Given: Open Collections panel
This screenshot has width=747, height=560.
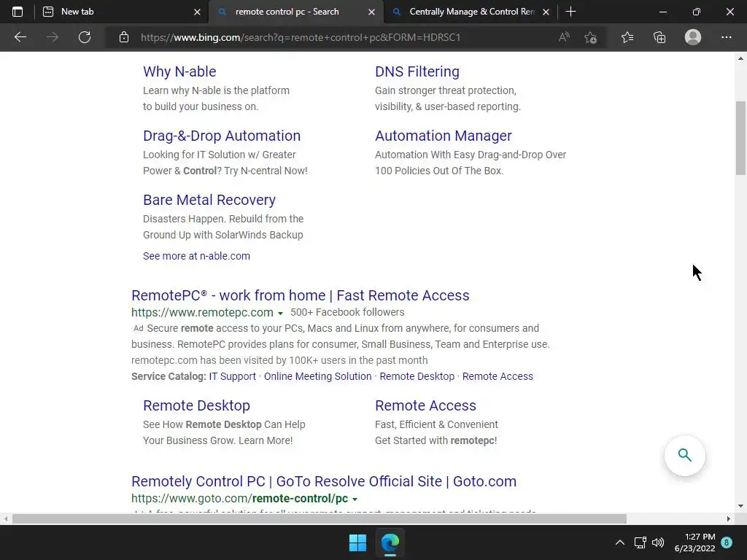Looking at the screenshot, I should click(659, 37).
